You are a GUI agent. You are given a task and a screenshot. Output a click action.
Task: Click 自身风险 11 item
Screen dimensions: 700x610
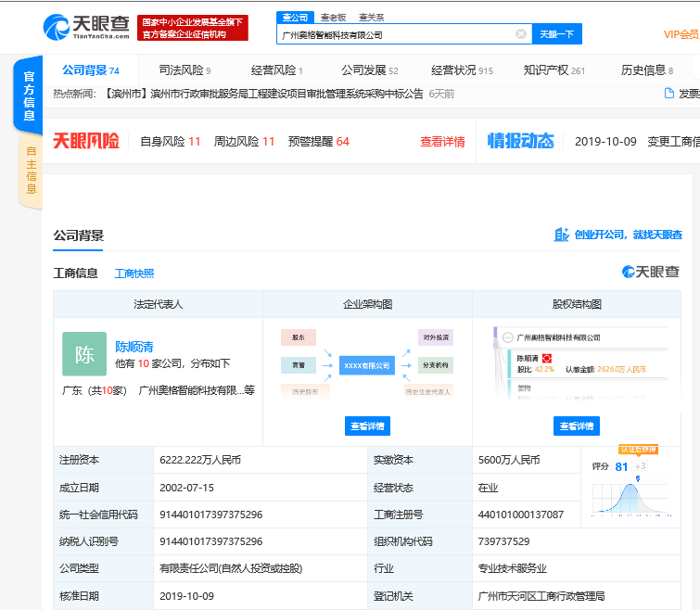(170, 142)
